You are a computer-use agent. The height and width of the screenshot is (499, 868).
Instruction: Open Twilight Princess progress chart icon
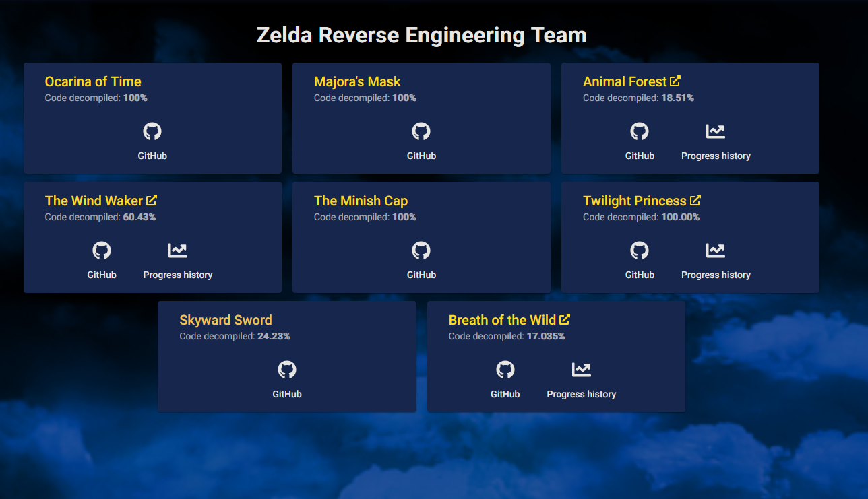tap(716, 251)
